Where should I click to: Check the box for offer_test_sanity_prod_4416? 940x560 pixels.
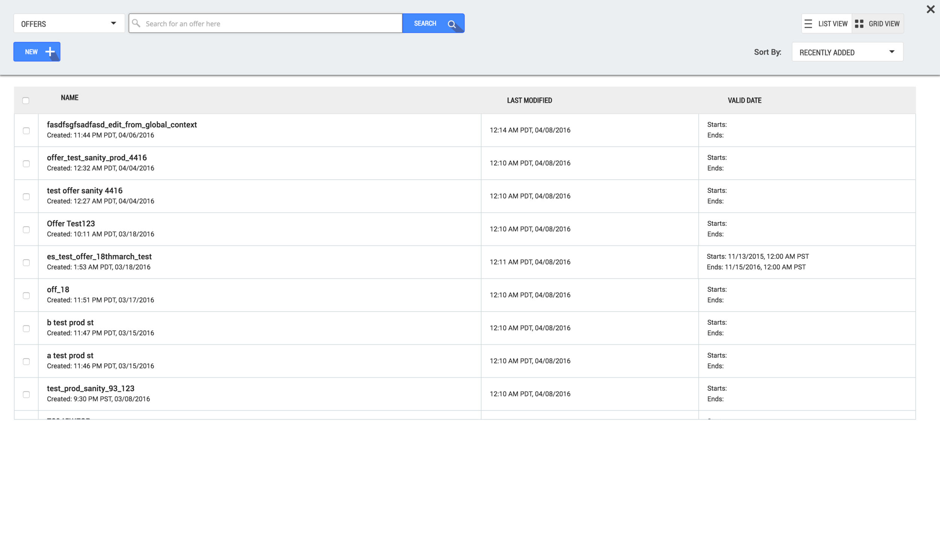(26, 163)
